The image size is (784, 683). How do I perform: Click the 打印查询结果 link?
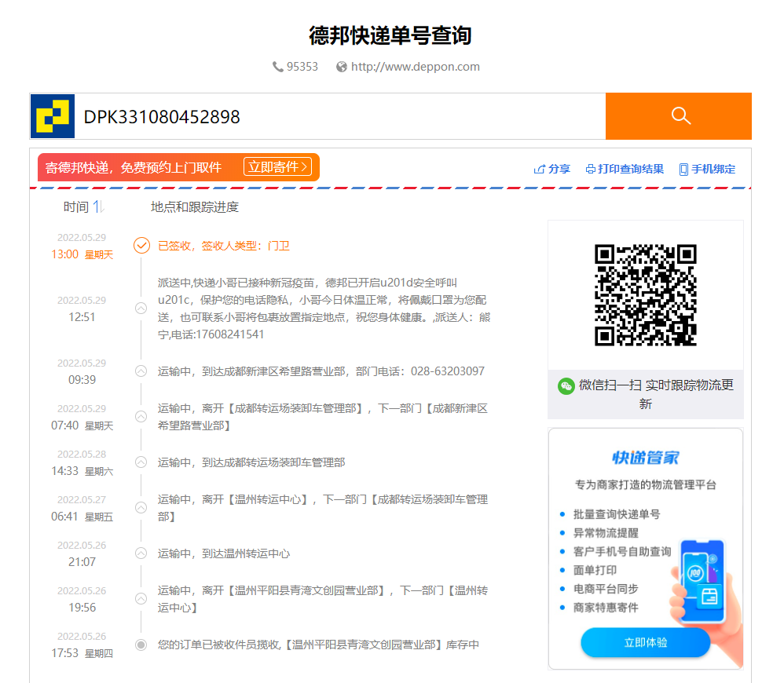[x=631, y=170]
